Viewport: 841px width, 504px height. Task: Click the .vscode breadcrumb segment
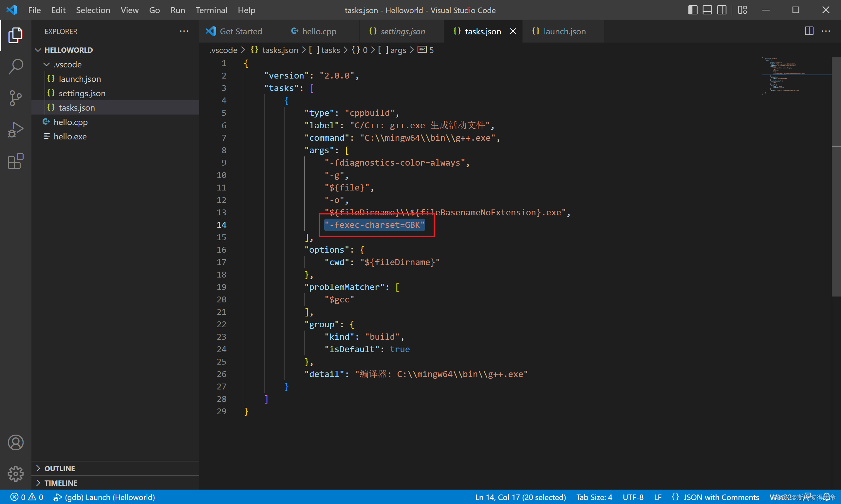pos(224,50)
